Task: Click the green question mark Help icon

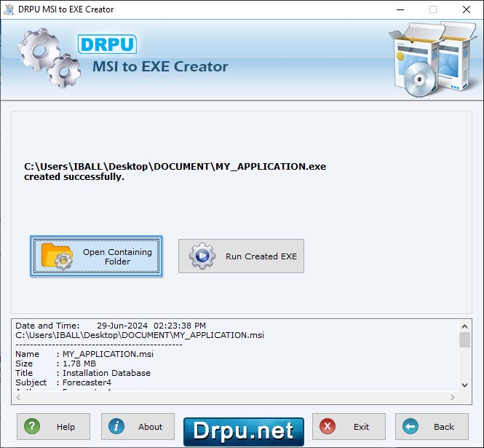Action: (32, 426)
